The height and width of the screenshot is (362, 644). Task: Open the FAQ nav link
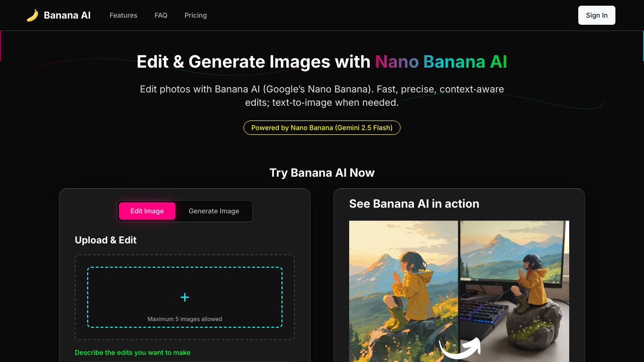tap(161, 15)
